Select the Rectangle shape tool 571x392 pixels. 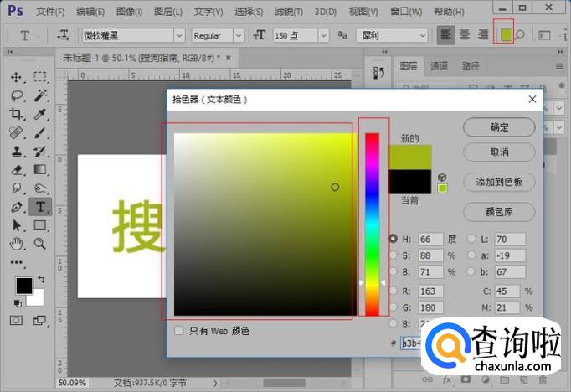click(40, 225)
